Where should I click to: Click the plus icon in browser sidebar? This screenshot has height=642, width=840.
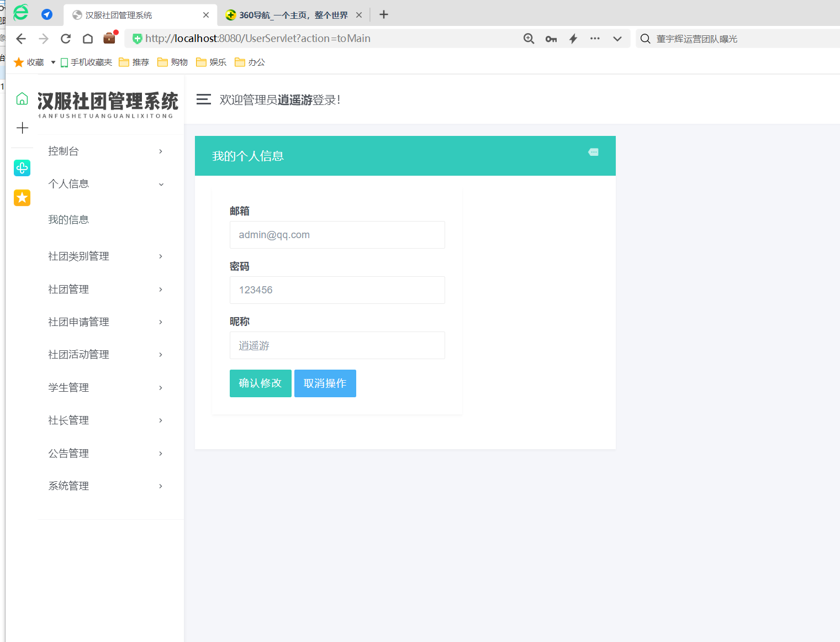[x=22, y=128]
